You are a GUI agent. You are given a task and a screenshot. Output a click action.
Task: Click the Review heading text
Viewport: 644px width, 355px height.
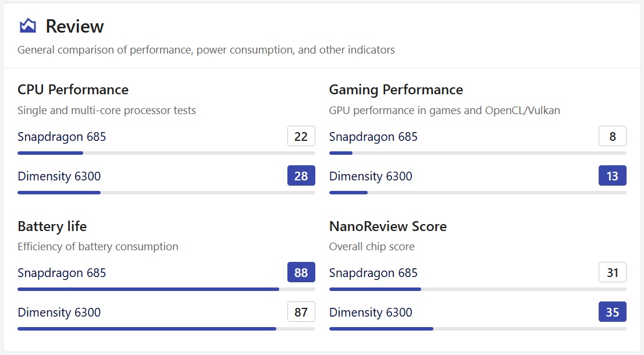74,26
